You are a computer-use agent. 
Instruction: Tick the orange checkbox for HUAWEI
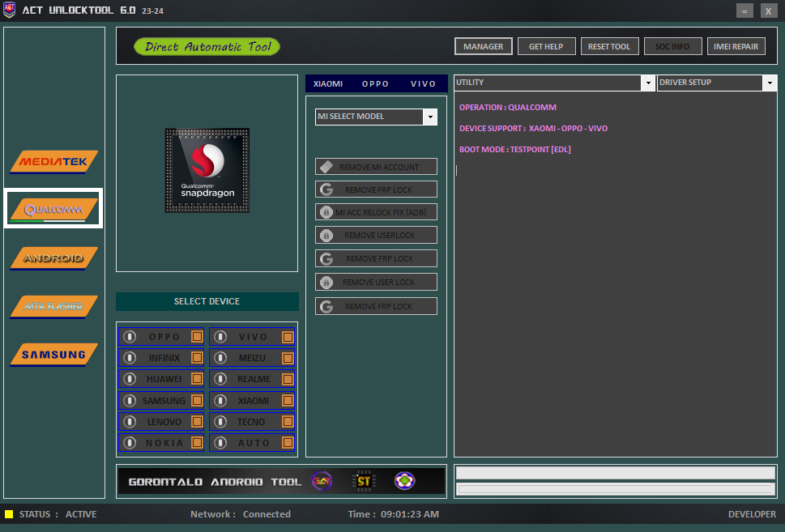tap(197, 379)
